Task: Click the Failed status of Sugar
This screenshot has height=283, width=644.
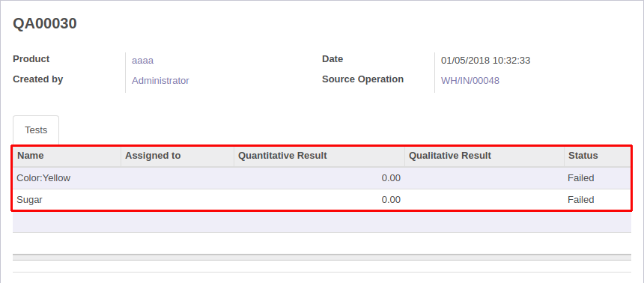Action: tap(581, 200)
